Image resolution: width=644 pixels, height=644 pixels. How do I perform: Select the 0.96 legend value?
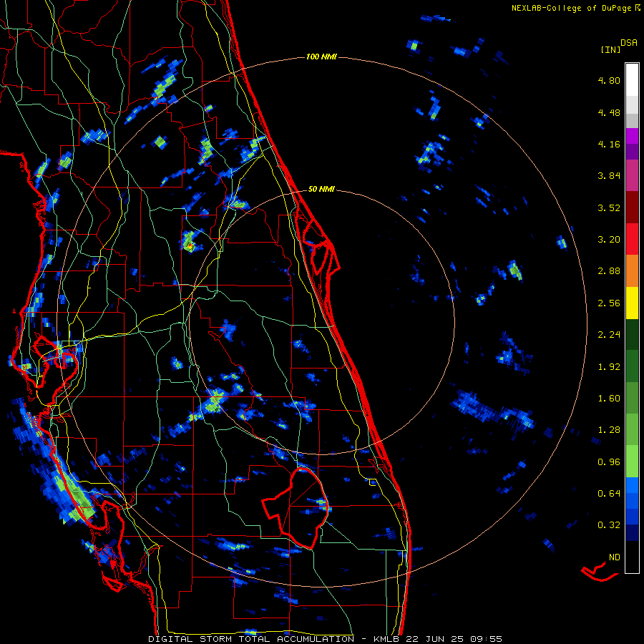pos(609,462)
